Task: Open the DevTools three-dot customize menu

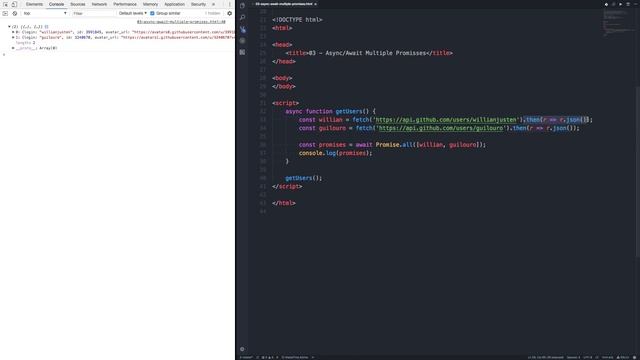Action: tap(229, 4)
